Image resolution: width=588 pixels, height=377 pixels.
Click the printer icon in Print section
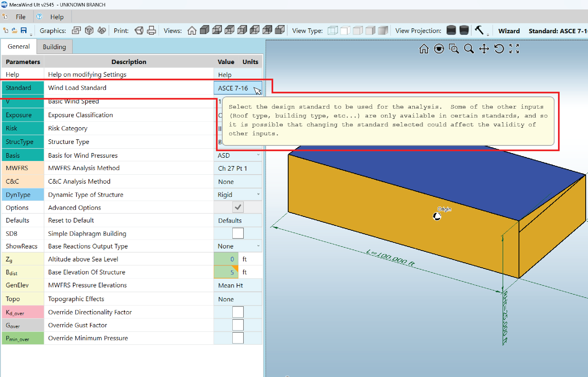click(151, 31)
